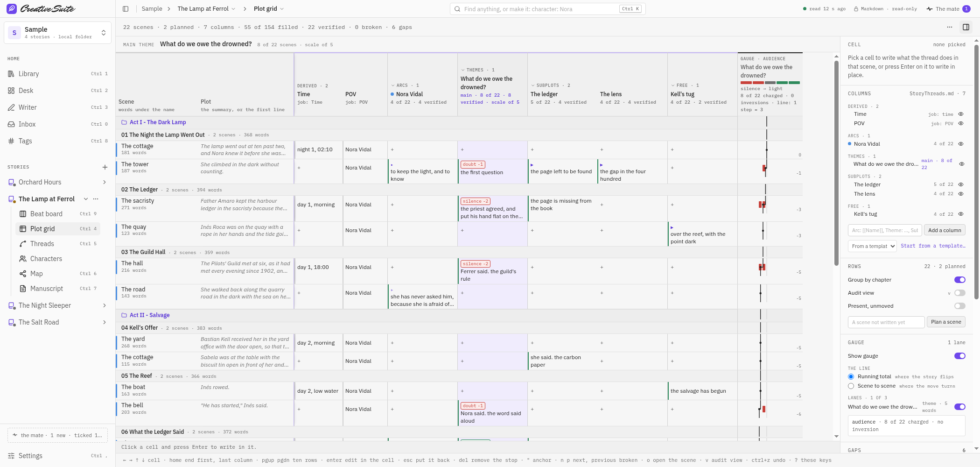Screen dimensions: 980x467
Task: Hide the Time column with eye icon
Action: point(961,114)
